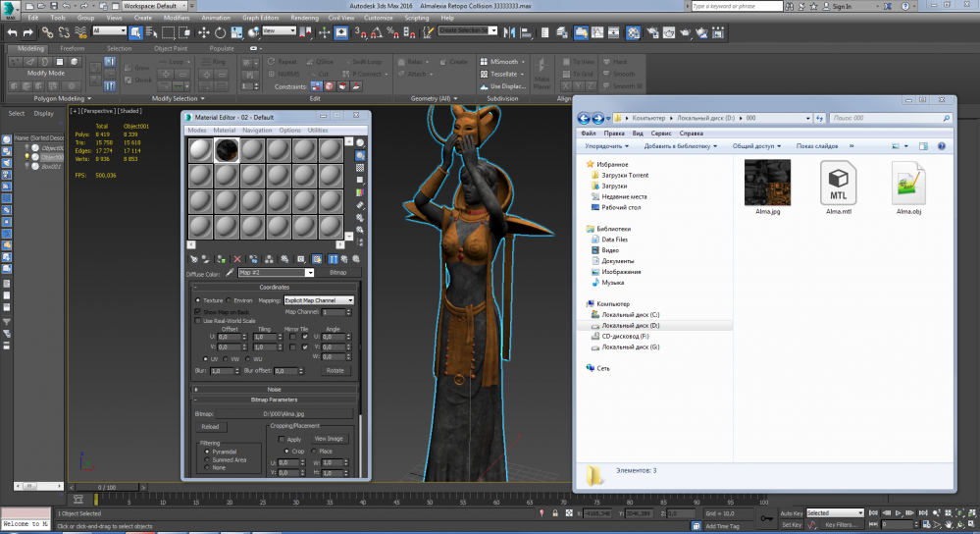
Task: Click the Save File icon in title bar
Action: [x=54, y=6]
